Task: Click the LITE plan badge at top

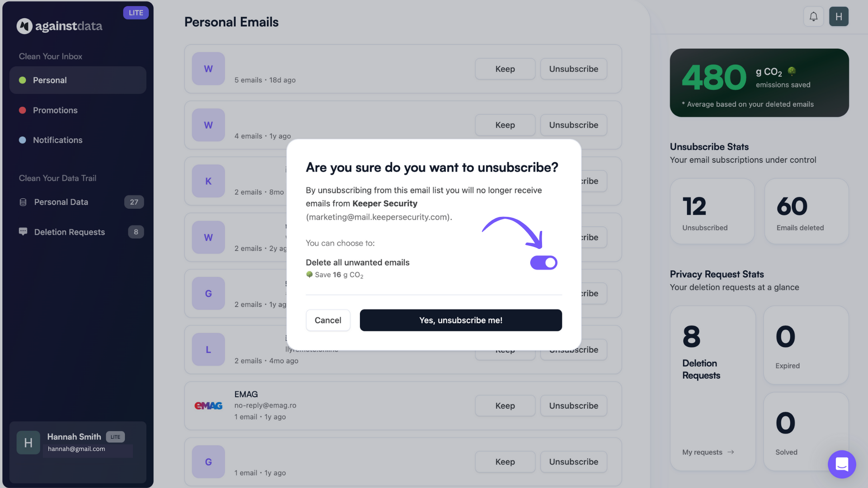Action: point(136,13)
